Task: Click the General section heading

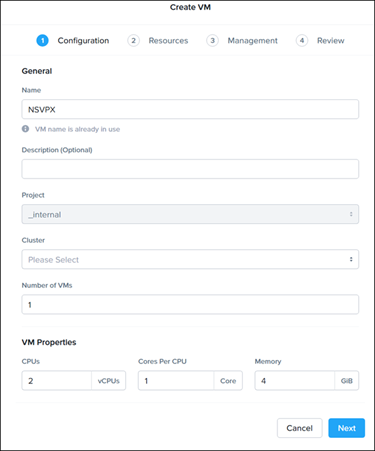Action: click(37, 71)
